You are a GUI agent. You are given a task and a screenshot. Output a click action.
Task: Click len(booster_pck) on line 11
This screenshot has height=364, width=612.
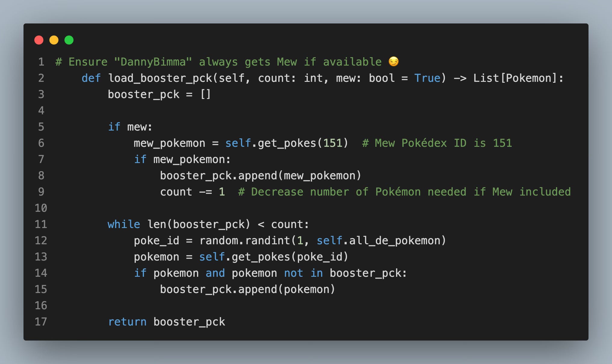click(x=199, y=225)
